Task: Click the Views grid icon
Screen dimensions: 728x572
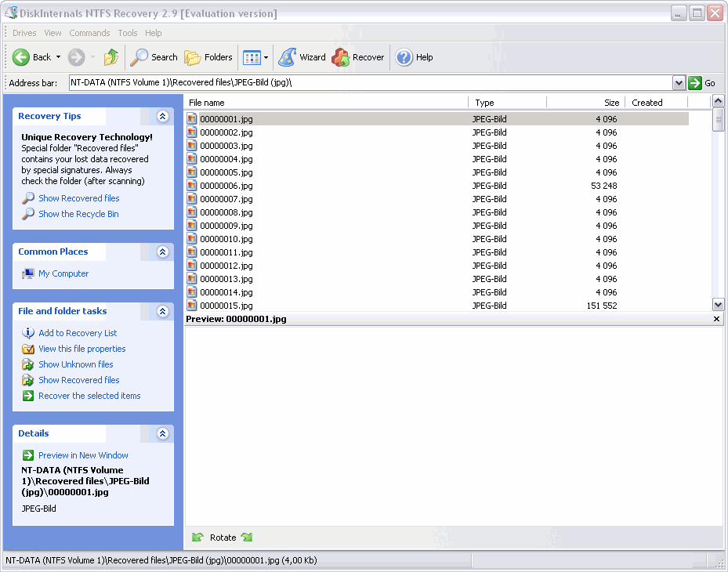Action: coord(252,57)
